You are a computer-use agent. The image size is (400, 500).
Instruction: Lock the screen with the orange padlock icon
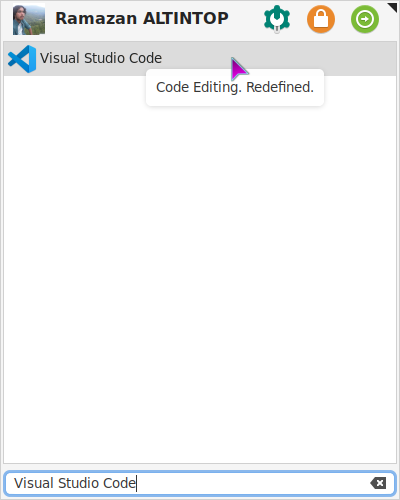click(x=321, y=19)
